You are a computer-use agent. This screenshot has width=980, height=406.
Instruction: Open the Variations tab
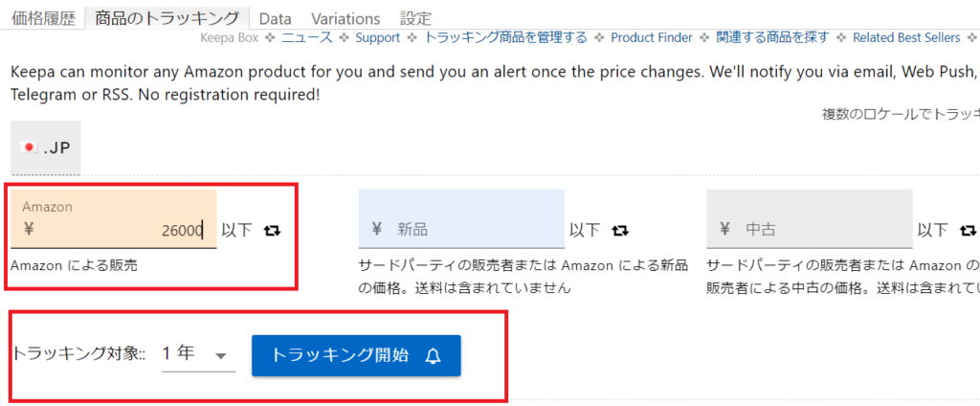(x=345, y=19)
